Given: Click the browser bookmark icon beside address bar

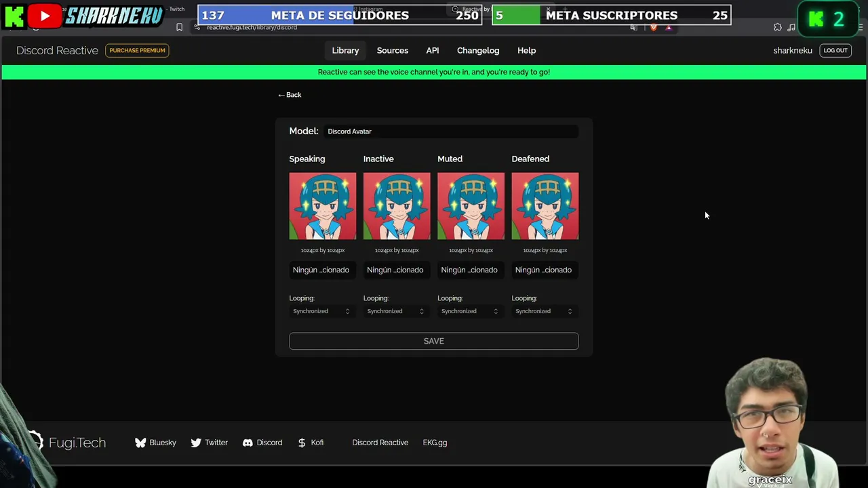Looking at the screenshot, I should [179, 27].
